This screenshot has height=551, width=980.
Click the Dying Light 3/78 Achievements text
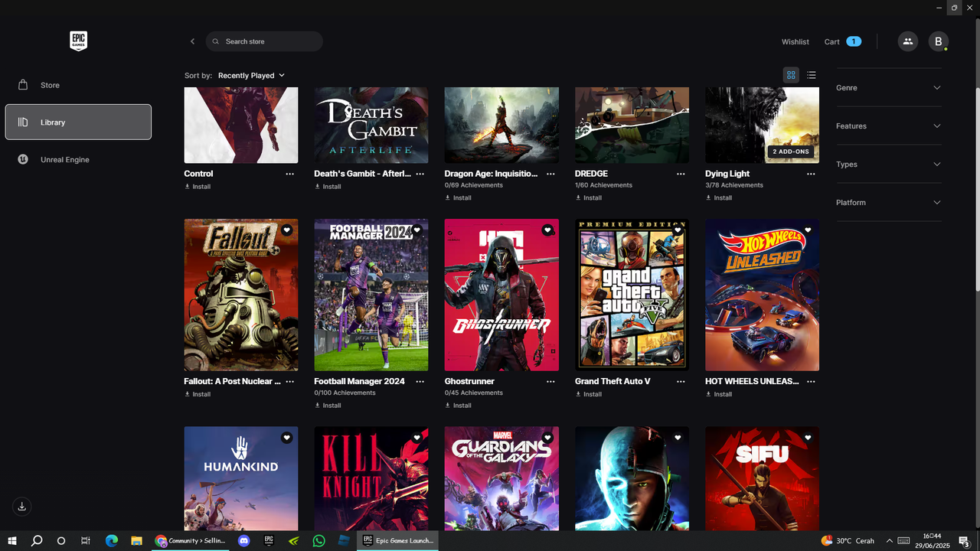pos(733,185)
